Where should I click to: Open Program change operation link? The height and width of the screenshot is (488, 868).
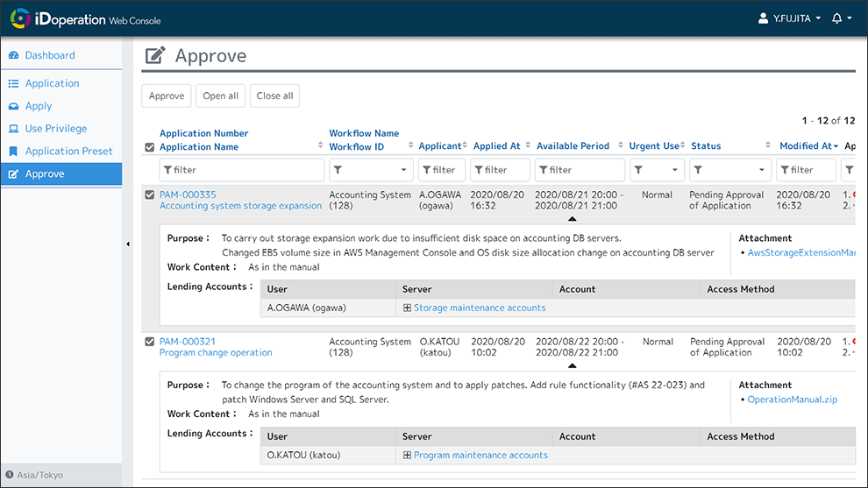(x=216, y=352)
